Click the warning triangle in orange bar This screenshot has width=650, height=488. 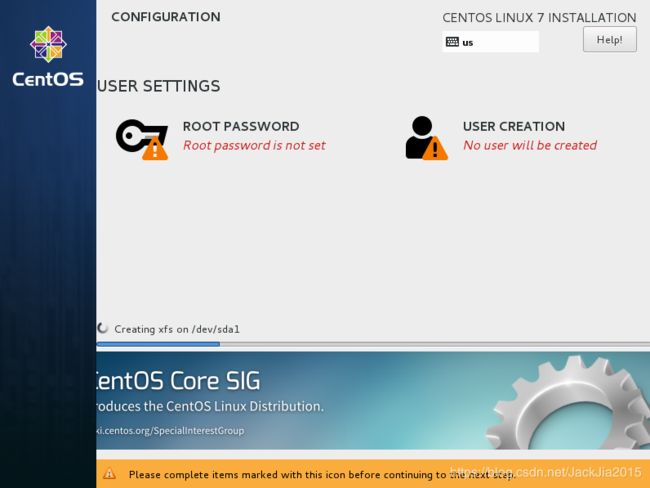(x=109, y=473)
